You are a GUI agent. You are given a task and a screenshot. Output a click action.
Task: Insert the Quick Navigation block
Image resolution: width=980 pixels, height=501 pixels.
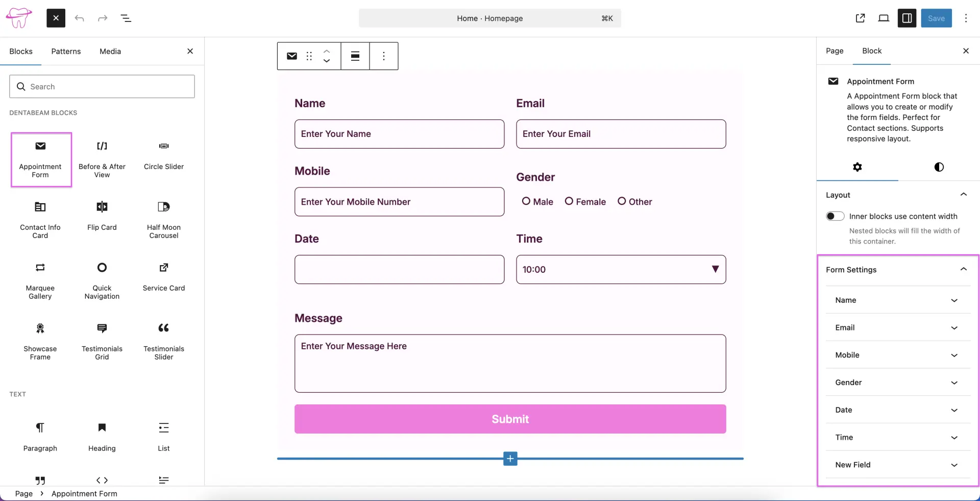(102, 281)
